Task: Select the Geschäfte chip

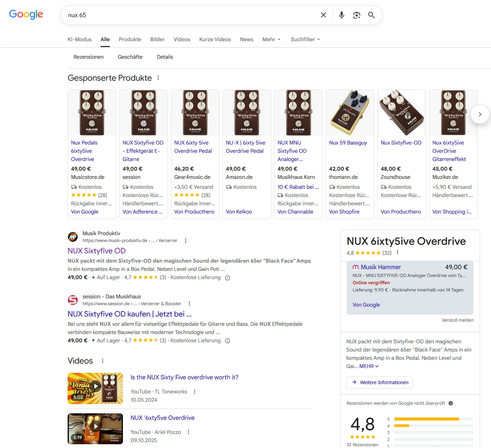Action: [130, 57]
